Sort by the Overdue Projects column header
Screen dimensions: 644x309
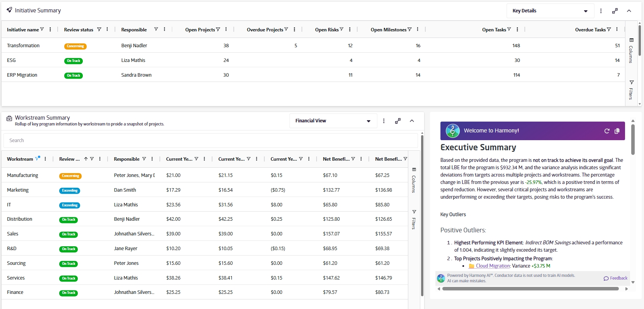tap(265, 29)
